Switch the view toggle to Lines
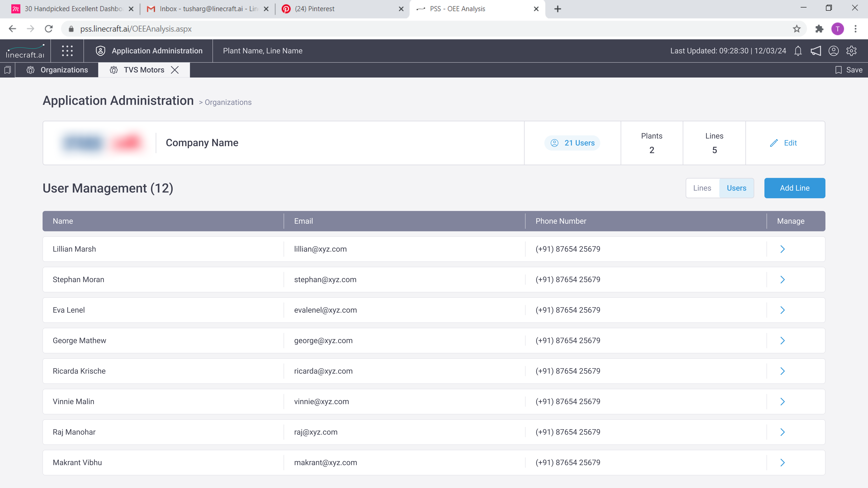Image resolution: width=868 pixels, height=488 pixels. coord(702,188)
